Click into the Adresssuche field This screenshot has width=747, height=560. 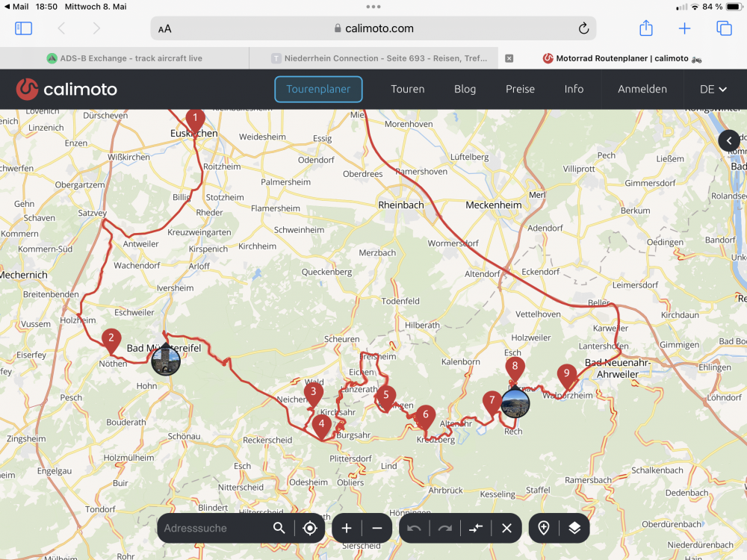(213, 528)
